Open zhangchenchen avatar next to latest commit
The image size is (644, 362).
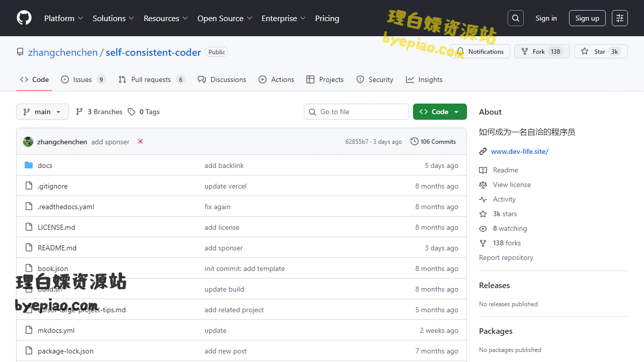click(28, 142)
